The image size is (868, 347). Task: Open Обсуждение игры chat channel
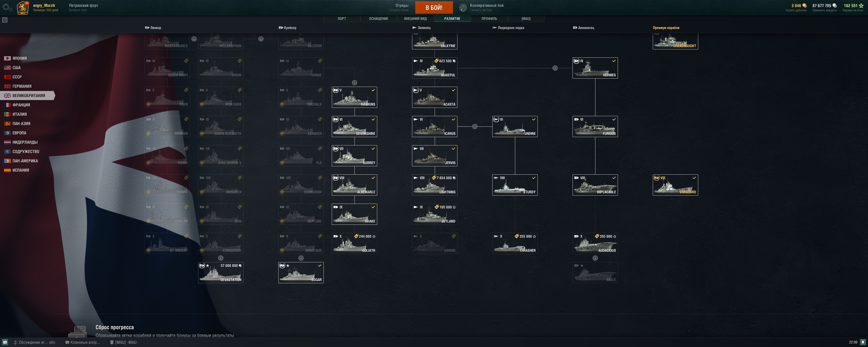(x=34, y=342)
